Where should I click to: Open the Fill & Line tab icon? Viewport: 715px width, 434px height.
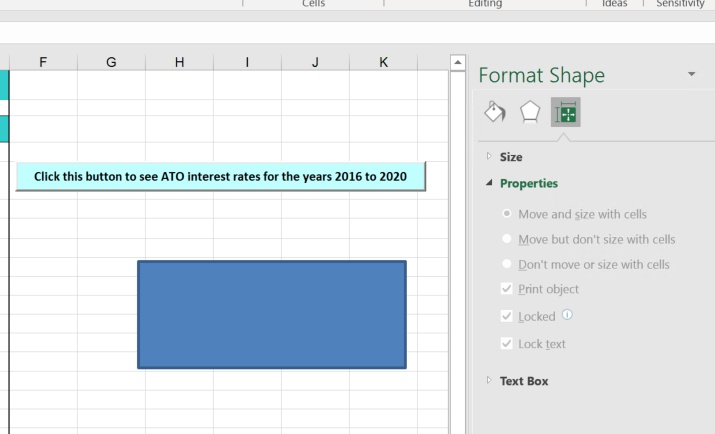(x=495, y=112)
